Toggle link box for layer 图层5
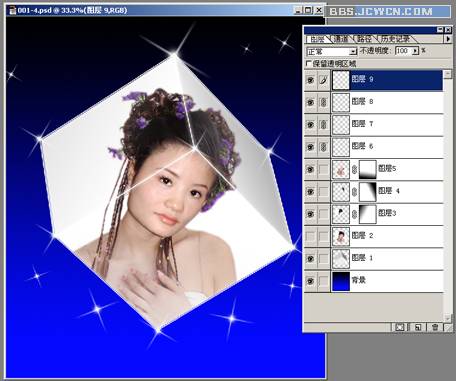 point(323,169)
